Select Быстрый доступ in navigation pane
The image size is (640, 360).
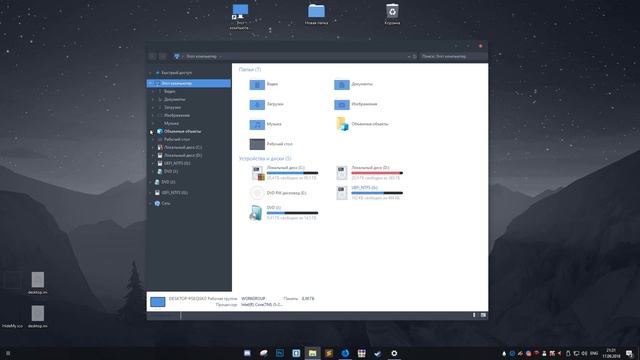176,73
